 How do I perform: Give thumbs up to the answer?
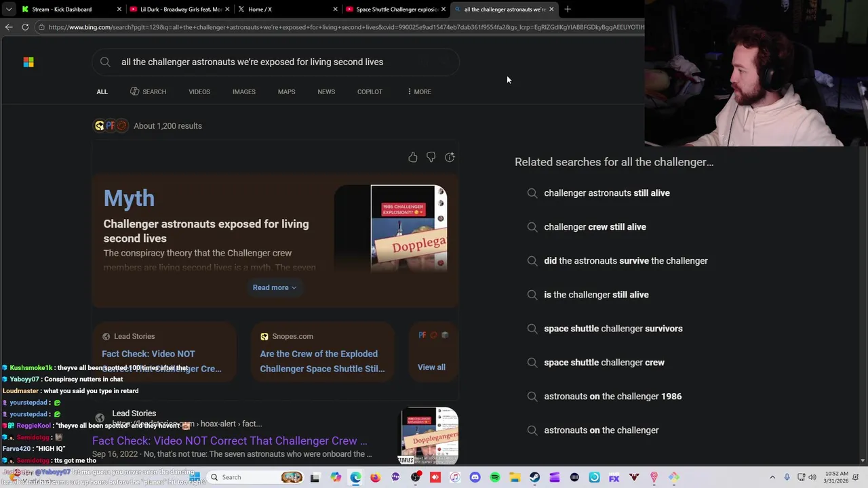(x=413, y=157)
